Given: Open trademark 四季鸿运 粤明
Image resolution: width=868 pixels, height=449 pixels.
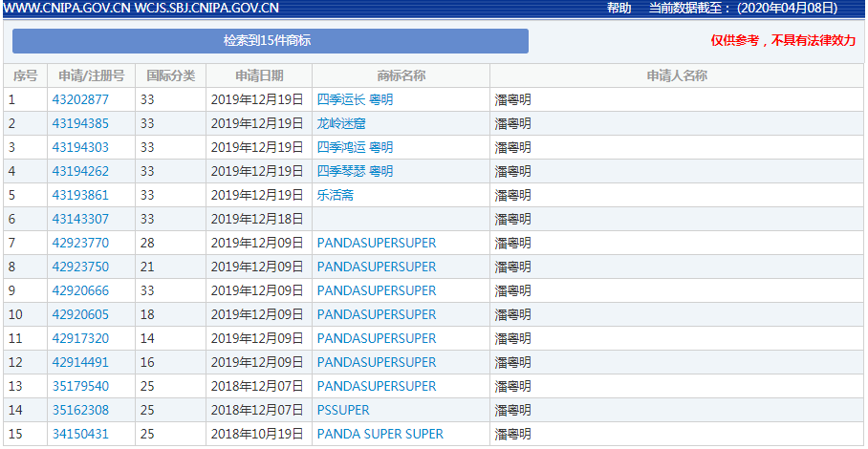Looking at the screenshot, I should pyautogui.click(x=355, y=147).
